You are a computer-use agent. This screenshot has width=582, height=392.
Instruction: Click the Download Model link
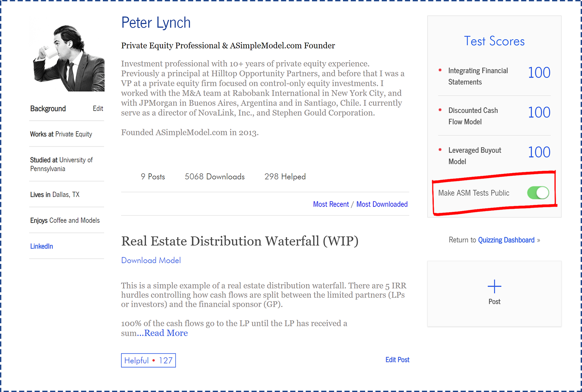coord(151,260)
